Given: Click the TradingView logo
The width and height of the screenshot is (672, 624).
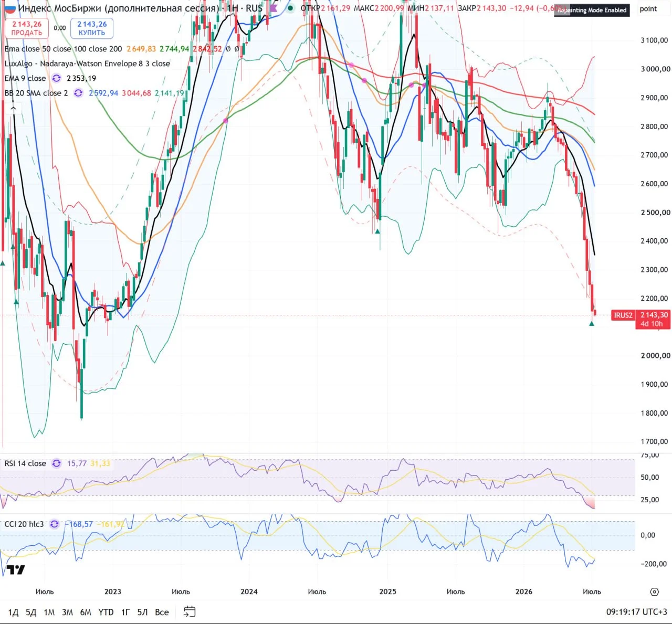Looking at the screenshot, I should tap(16, 570).
